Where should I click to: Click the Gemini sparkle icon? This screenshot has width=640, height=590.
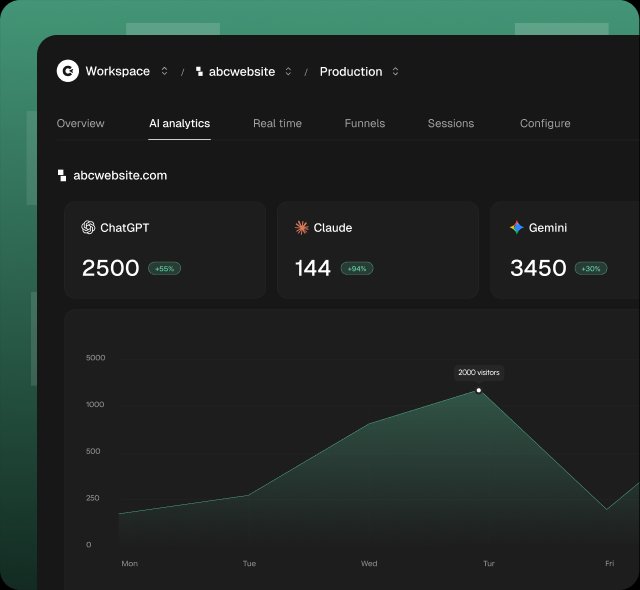pos(517,227)
